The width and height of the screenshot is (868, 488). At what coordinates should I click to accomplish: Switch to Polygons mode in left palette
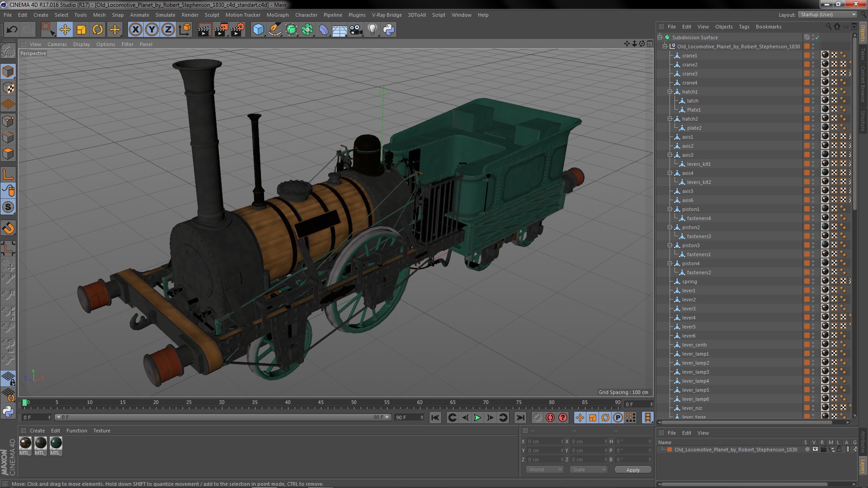coord(8,154)
